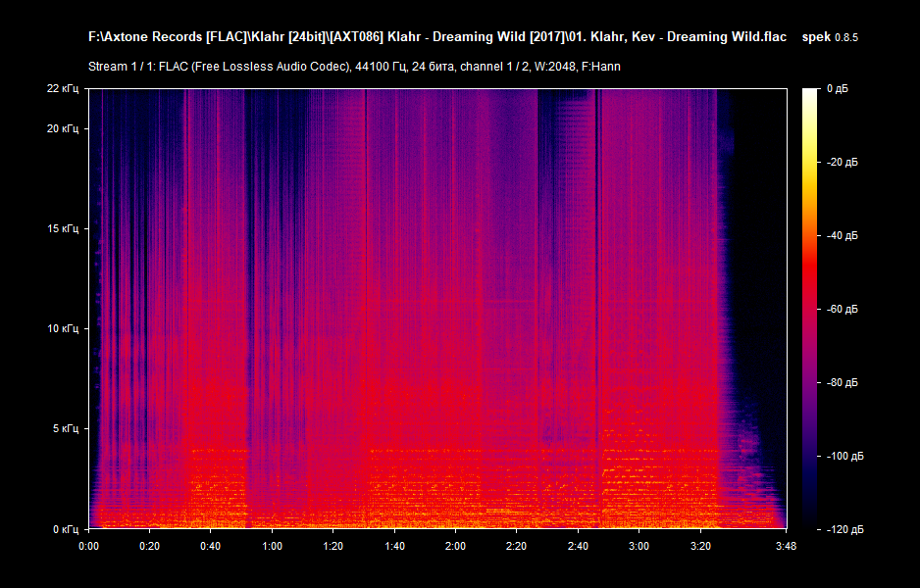920x588 pixels.
Task: Click the -100 дБ scale label
Action: click(x=844, y=456)
